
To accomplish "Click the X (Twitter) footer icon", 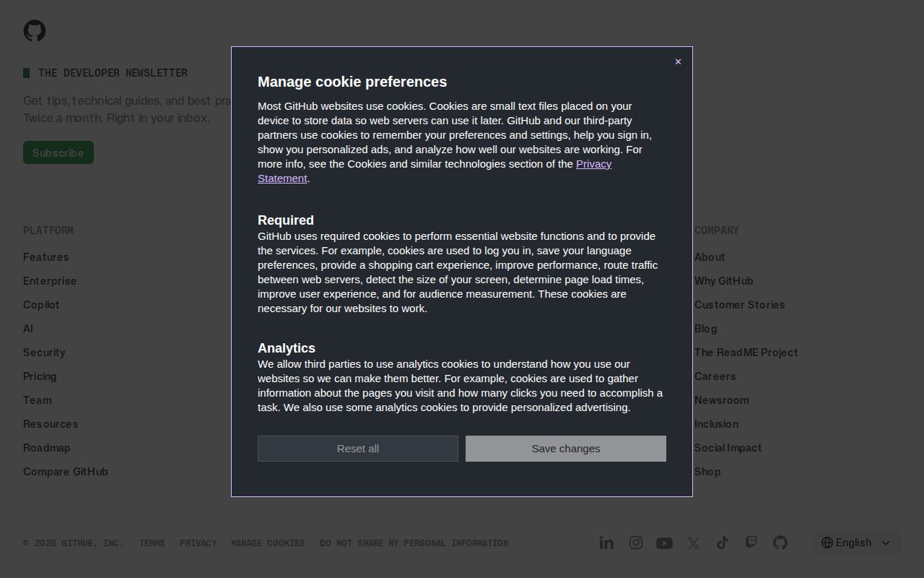I will [694, 543].
